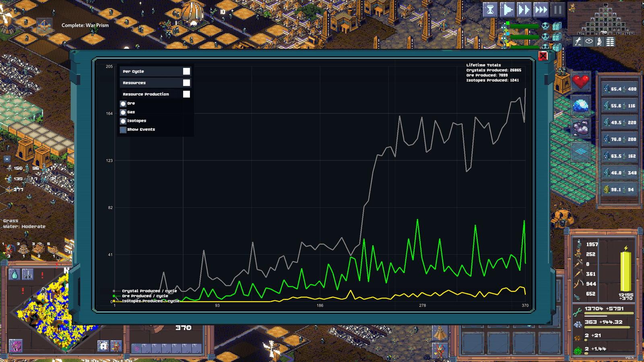Select the Gas radio button
This screenshot has height=362, width=644.
[123, 112]
